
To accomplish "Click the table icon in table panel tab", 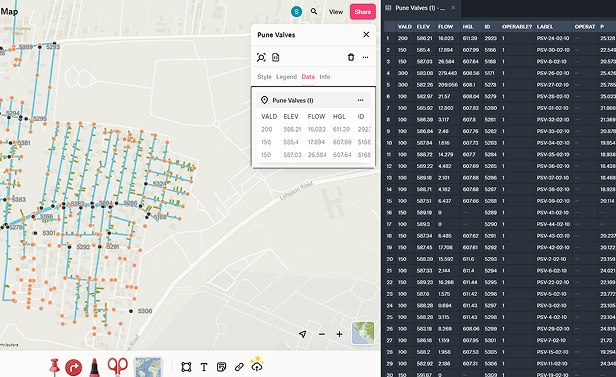I will point(388,8).
